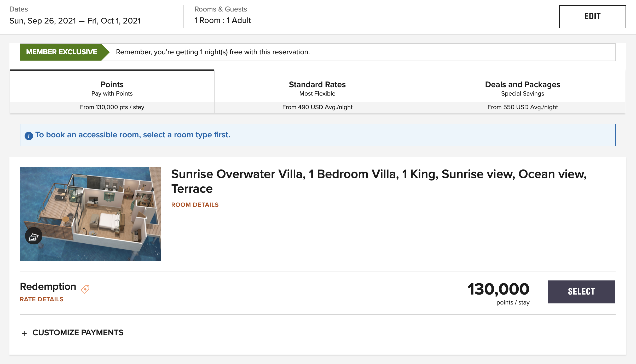Switch to the Points tab
The height and width of the screenshot is (364, 636).
tap(112, 92)
